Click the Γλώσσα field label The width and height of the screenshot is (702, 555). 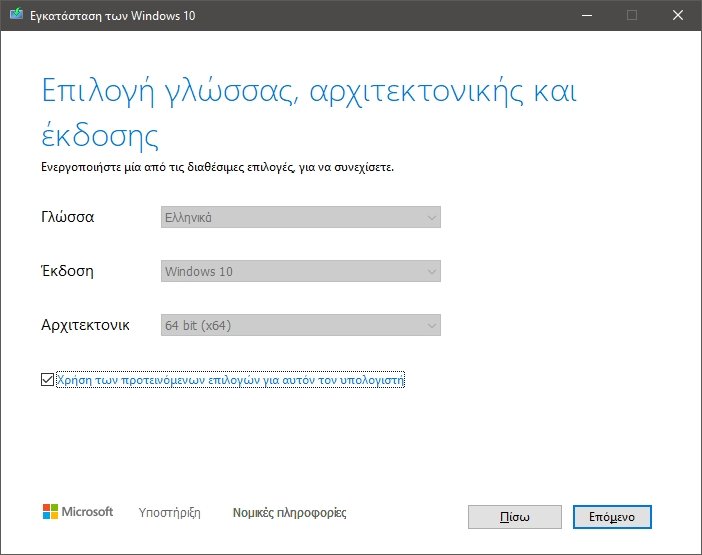pos(68,217)
